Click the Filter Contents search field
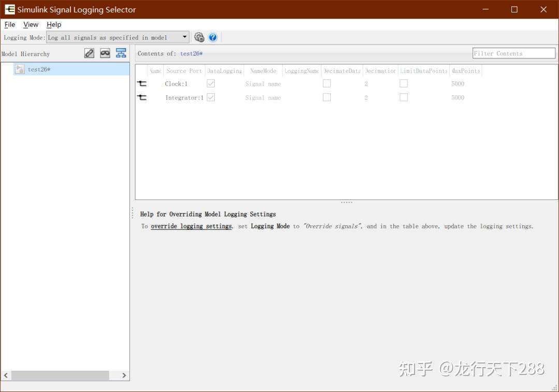Image resolution: width=559 pixels, height=392 pixels. (514, 53)
